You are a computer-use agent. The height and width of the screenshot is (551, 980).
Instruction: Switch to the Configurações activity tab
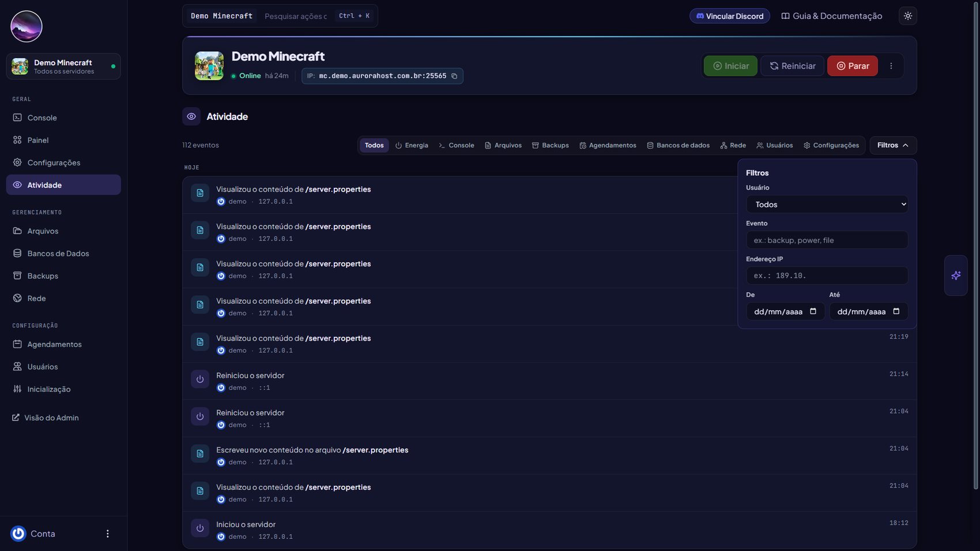[831, 145]
